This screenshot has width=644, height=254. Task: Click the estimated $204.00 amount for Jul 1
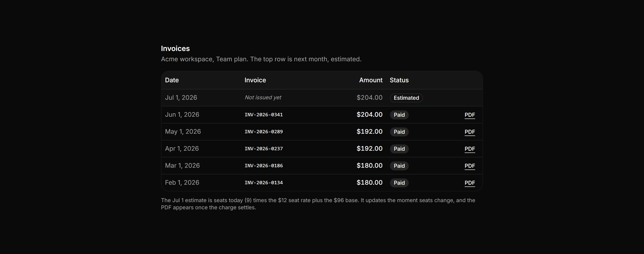pos(369,97)
